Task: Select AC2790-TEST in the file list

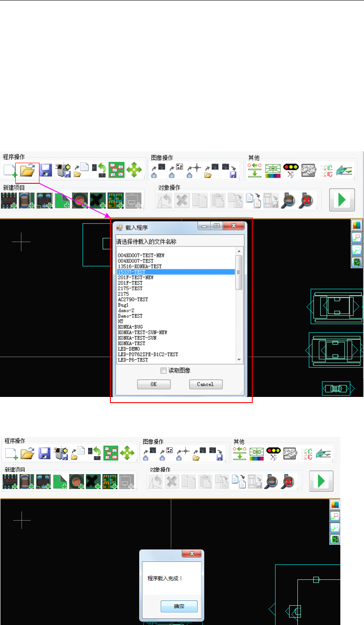Action: coord(133,299)
